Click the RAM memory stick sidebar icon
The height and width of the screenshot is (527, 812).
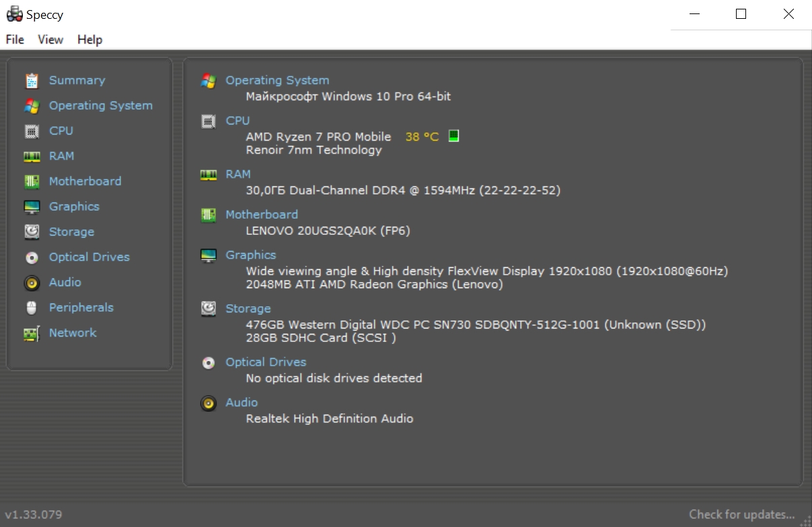[x=32, y=156]
